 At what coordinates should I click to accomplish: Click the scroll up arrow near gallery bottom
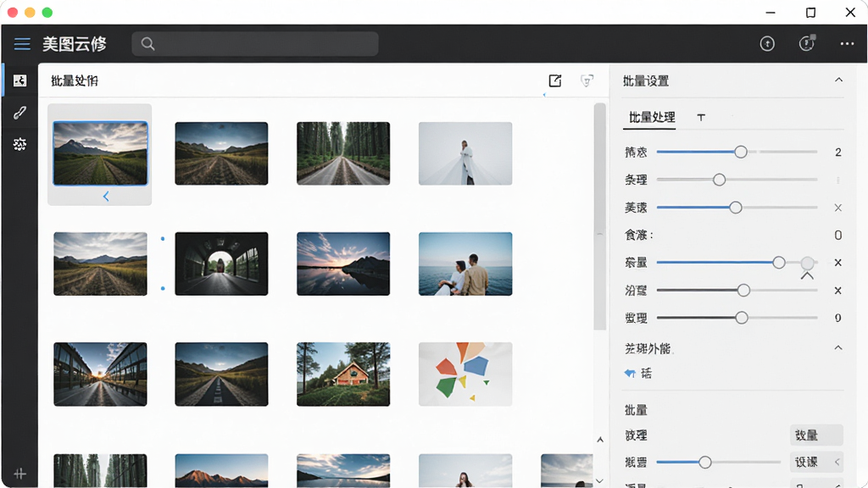[x=600, y=440]
